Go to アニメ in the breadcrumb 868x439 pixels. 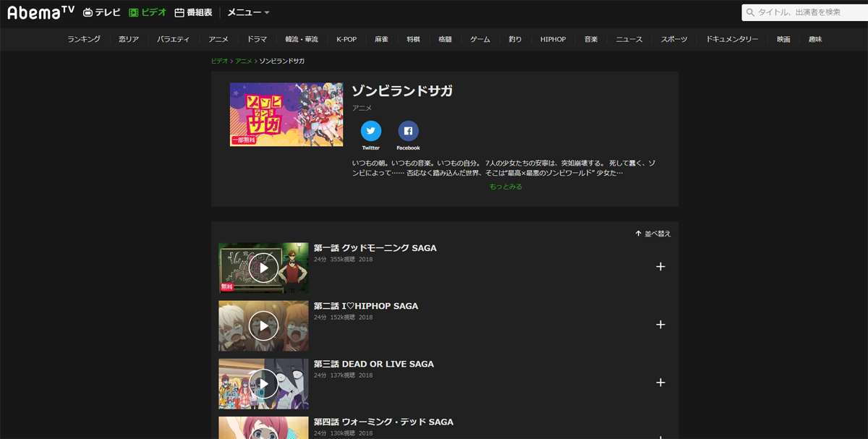click(244, 61)
